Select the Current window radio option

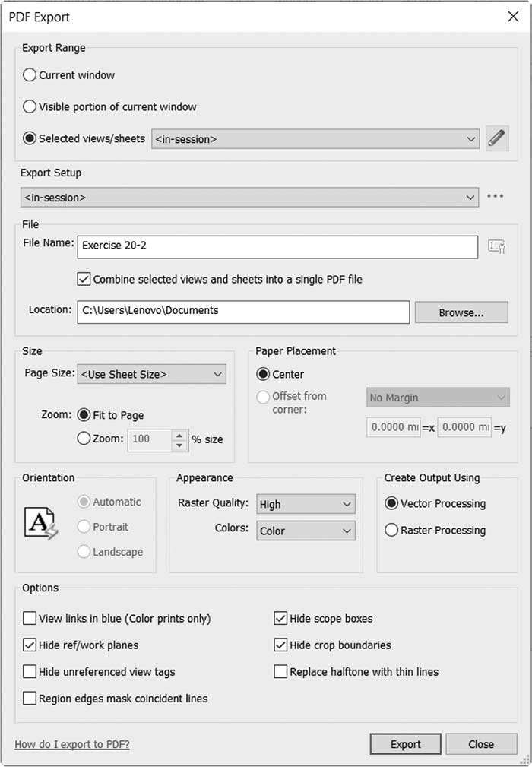30,74
